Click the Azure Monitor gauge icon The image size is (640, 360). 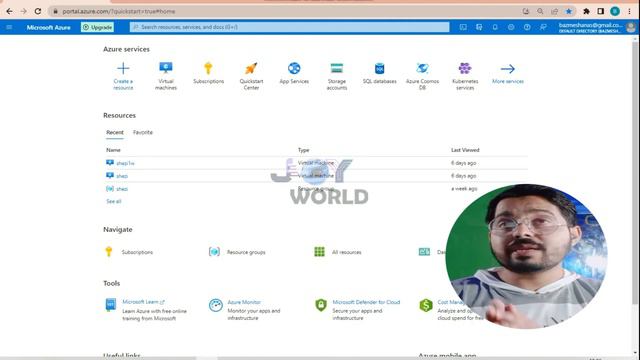coord(216,305)
